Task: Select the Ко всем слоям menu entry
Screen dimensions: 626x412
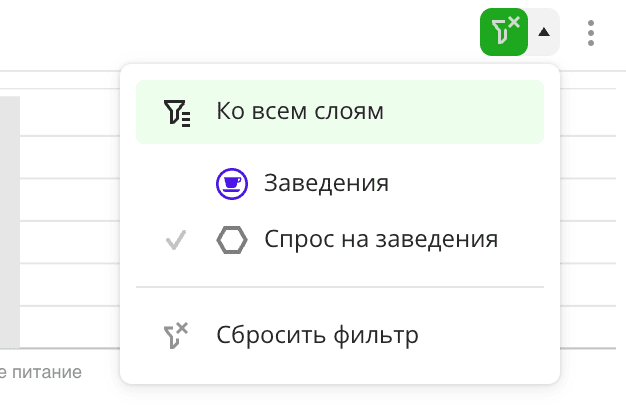Action: coord(300,111)
